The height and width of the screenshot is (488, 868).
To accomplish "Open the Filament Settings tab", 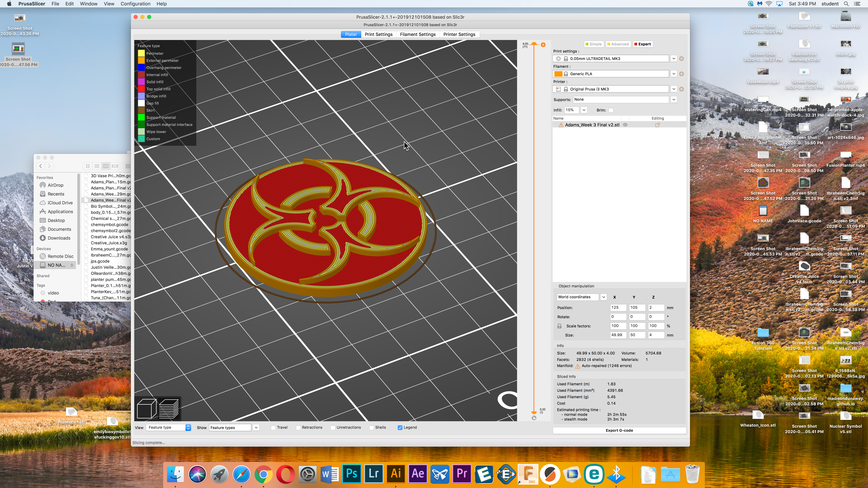I will pos(418,34).
